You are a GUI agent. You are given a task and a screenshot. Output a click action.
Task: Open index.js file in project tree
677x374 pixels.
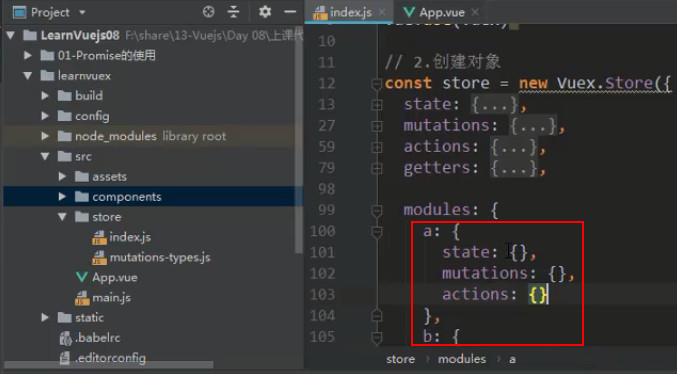click(130, 237)
